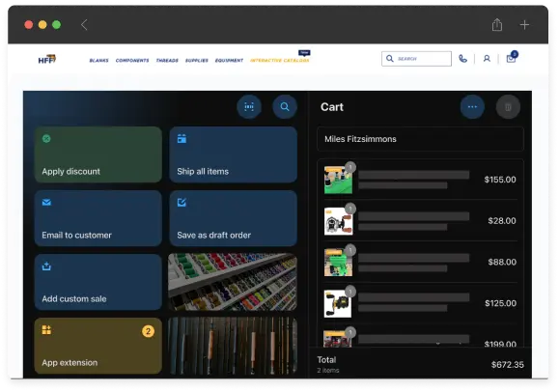Click the magnifier icon in search box
The width and height of the screenshot is (559, 392).
390,59
